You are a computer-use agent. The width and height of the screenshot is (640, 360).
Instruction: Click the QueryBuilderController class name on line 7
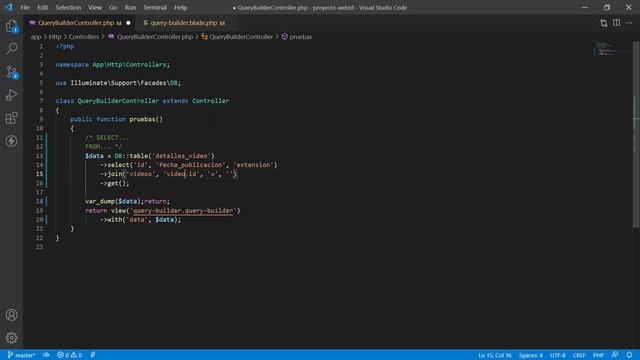118,101
